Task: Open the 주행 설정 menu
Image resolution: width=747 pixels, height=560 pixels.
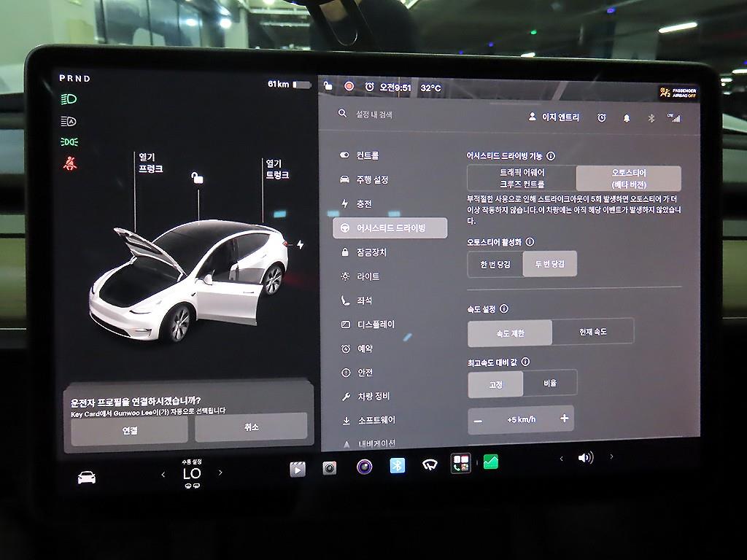Action: [365, 179]
